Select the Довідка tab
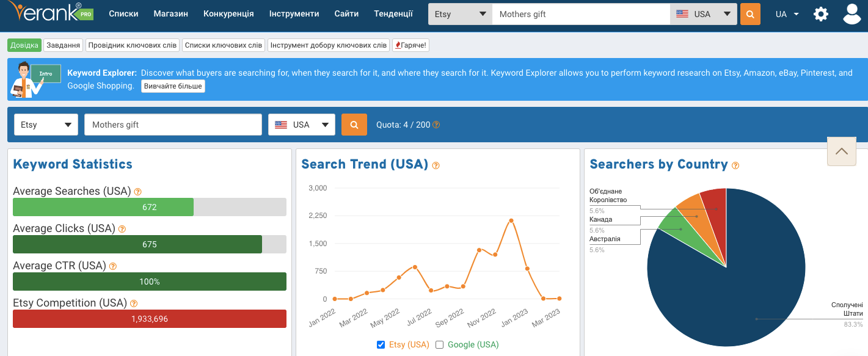This screenshot has height=356, width=868. tap(24, 45)
